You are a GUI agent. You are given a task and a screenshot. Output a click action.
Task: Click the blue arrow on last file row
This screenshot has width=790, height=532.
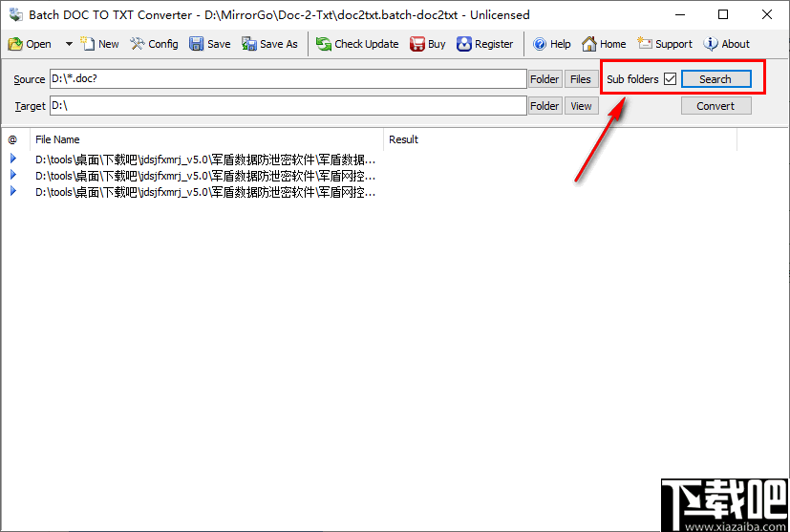(x=13, y=191)
